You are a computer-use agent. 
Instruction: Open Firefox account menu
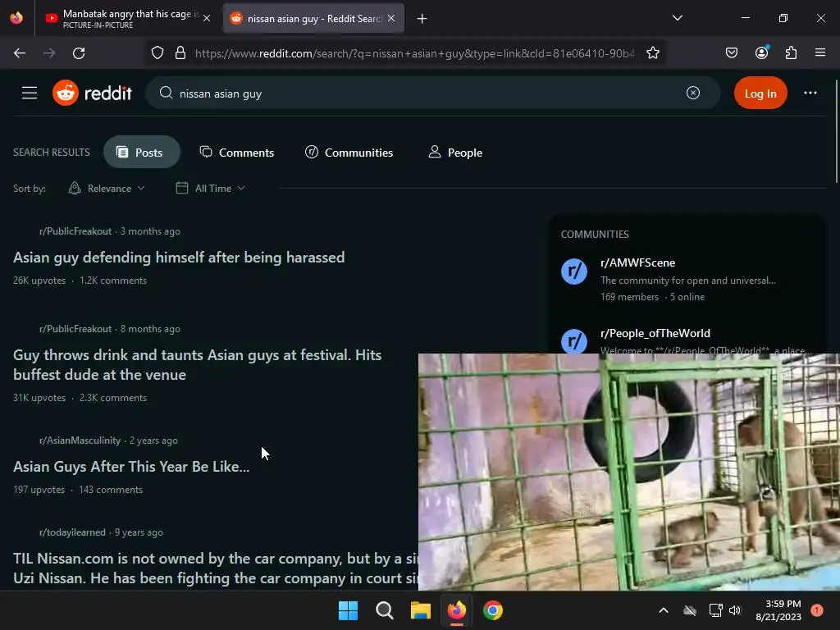tap(761, 53)
